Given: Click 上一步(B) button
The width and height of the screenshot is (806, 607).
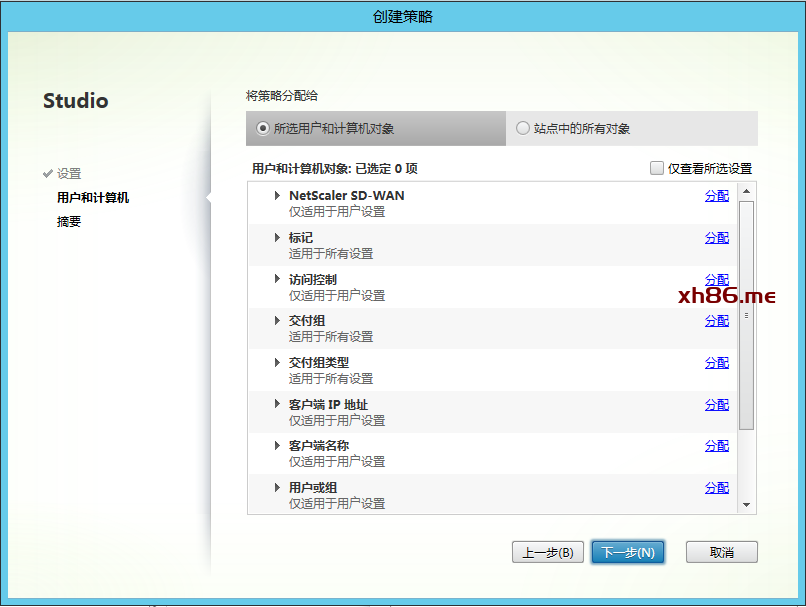Looking at the screenshot, I should tap(547, 552).
